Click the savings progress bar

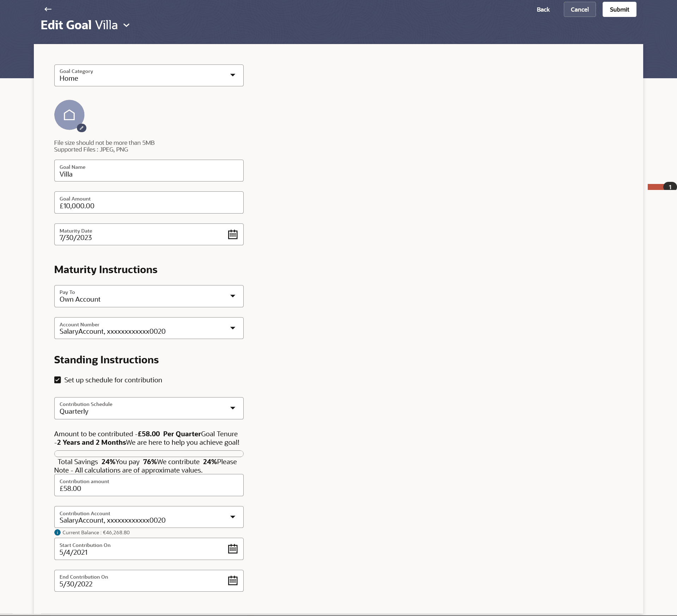(x=149, y=454)
